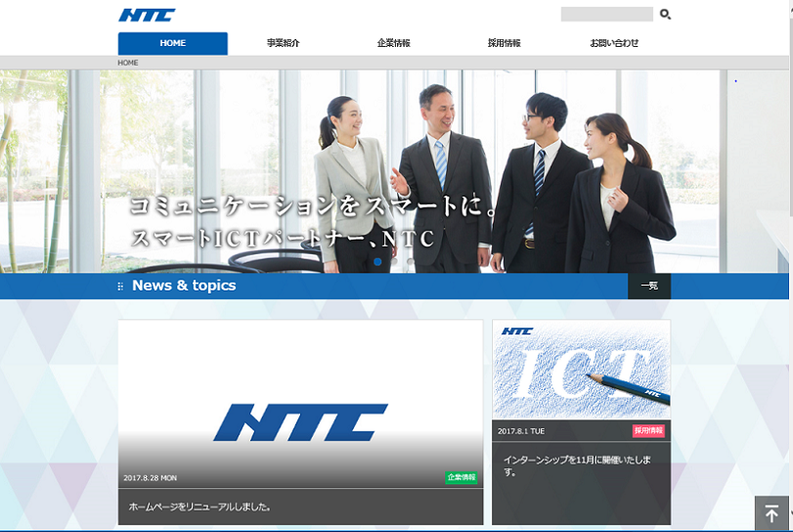Click the hero slogan コミュニケーションをスマートに
Viewport: 793px width, 532px height.
314,205
